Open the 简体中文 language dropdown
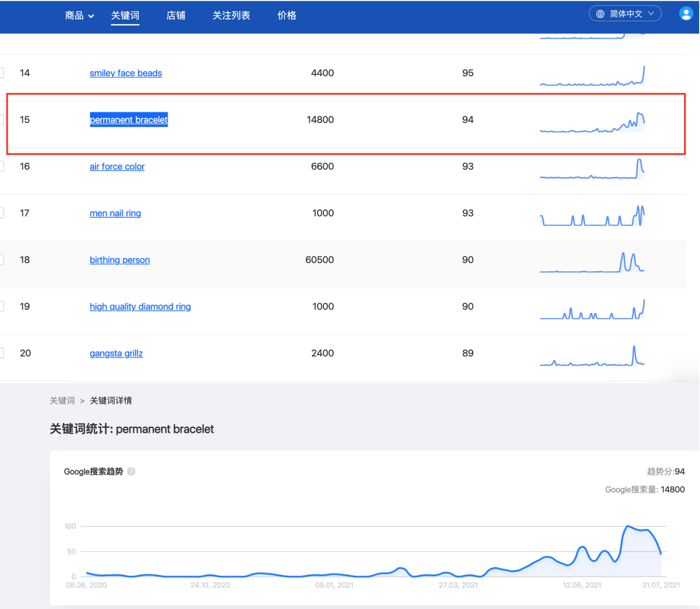This screenshot has height=609, width=700. (625, 14)
